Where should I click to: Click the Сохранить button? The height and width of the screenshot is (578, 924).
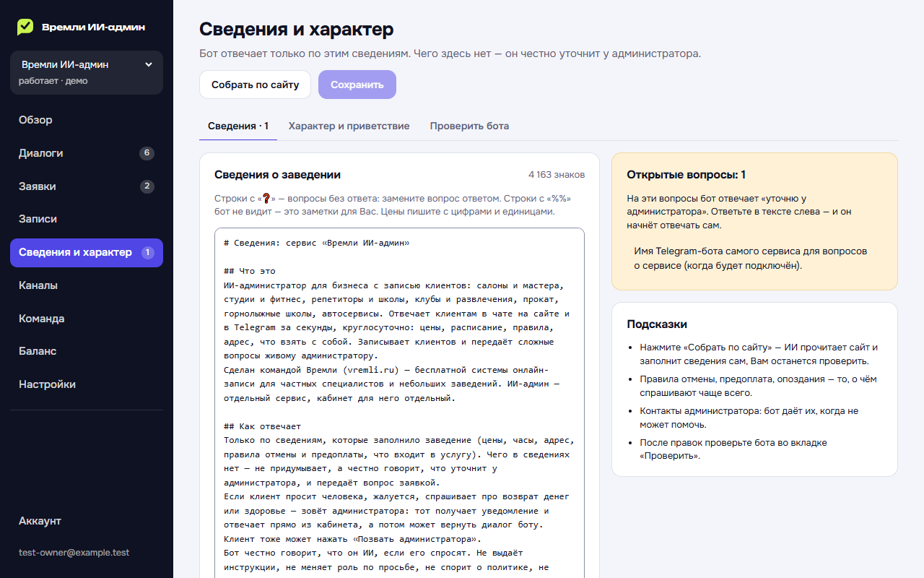pos(357,85)
